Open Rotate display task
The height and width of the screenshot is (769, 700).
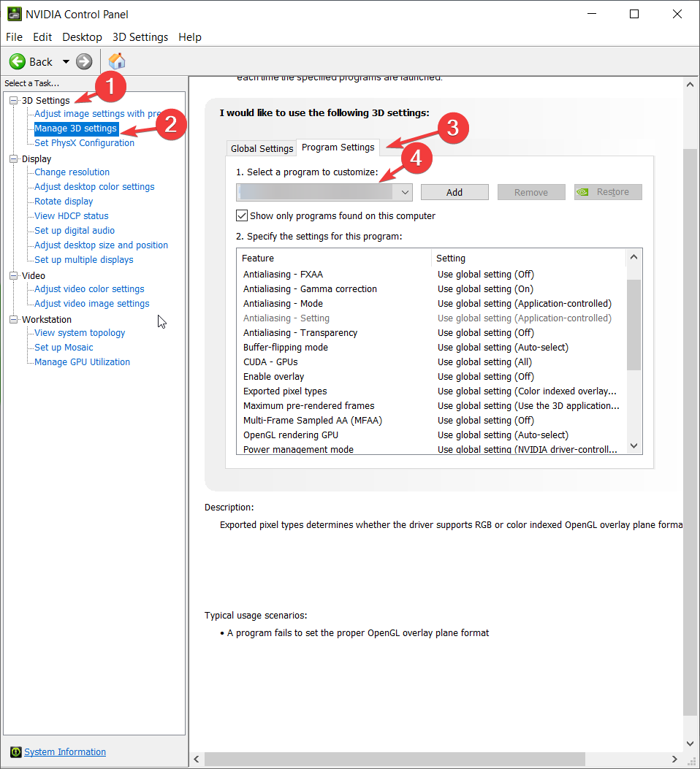pyautogui.click(x=64, y=202)
